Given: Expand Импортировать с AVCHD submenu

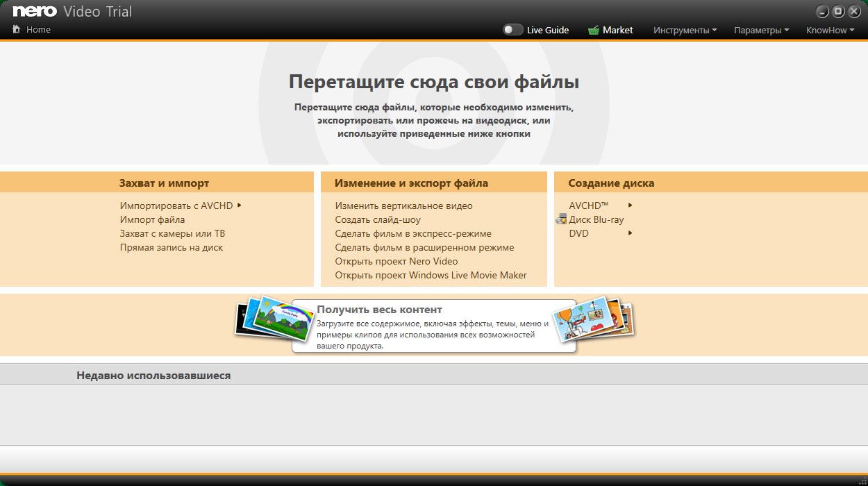Looking at the screenshot, I should point(239,206).
